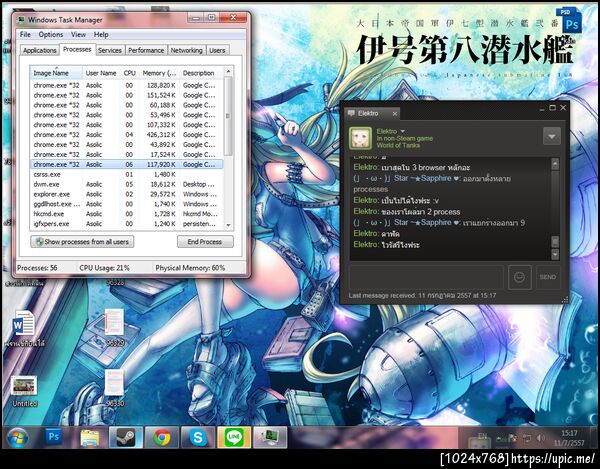600x469 pixels.
Task: Sort by CPU column header
Action: [129, 73]
